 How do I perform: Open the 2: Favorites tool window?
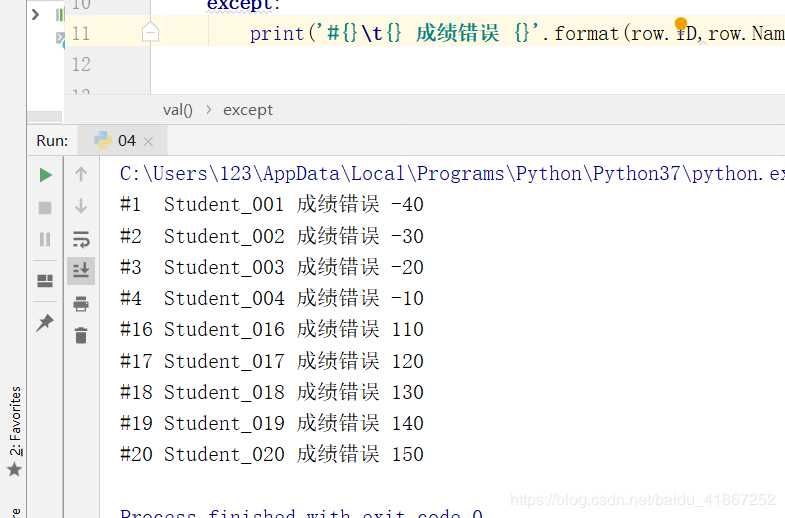(16, 420)
